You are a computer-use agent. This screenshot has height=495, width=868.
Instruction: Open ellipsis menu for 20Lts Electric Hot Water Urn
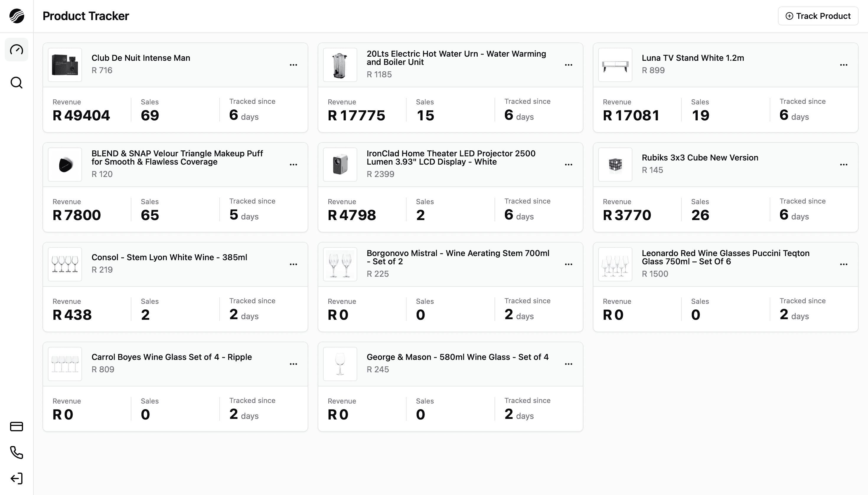[x=569, y=65]
